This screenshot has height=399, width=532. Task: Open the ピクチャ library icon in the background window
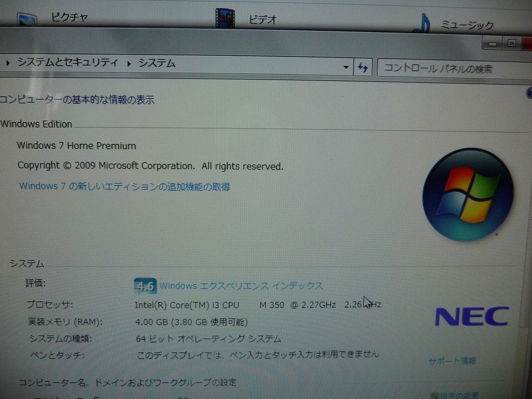[x=27, y=19]
